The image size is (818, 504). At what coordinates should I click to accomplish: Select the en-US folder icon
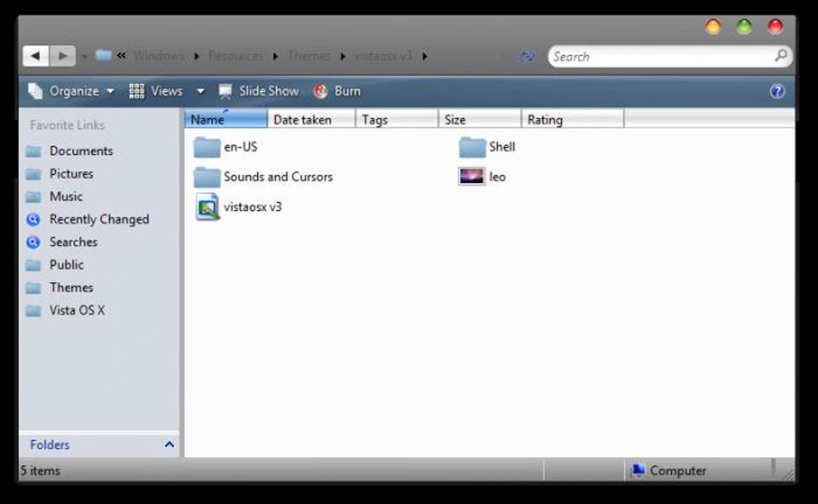click(x=207, y=147)
